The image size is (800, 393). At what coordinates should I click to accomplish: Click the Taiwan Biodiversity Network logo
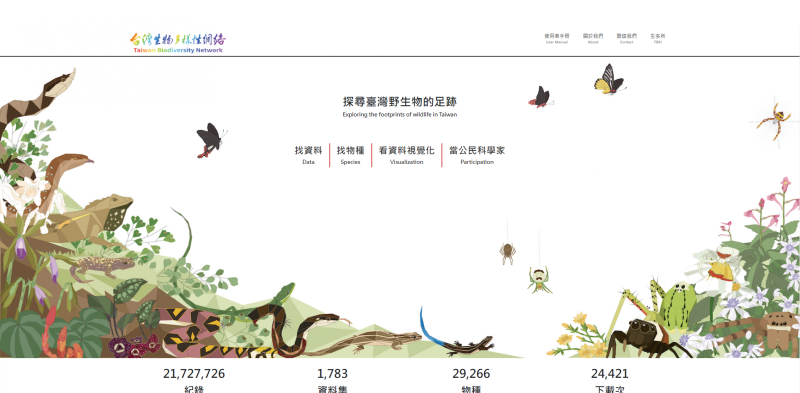click(x=178, y=43)
